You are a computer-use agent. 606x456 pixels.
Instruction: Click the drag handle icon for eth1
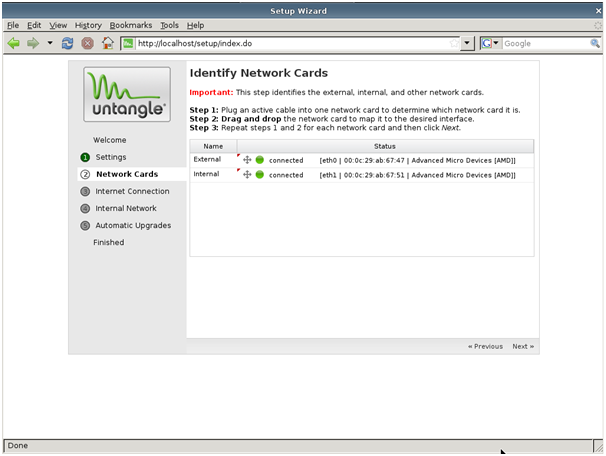[x=247, y=174]
